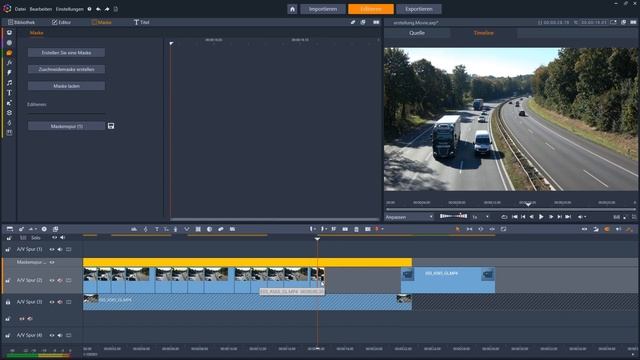
Task: Click the playhead marker on the timeline ruler
Action: pos(317,238)
